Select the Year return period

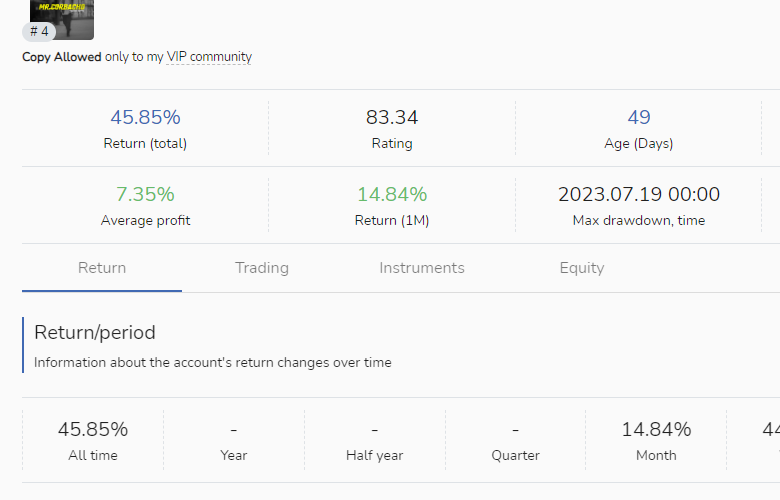(x=234, y=440)
